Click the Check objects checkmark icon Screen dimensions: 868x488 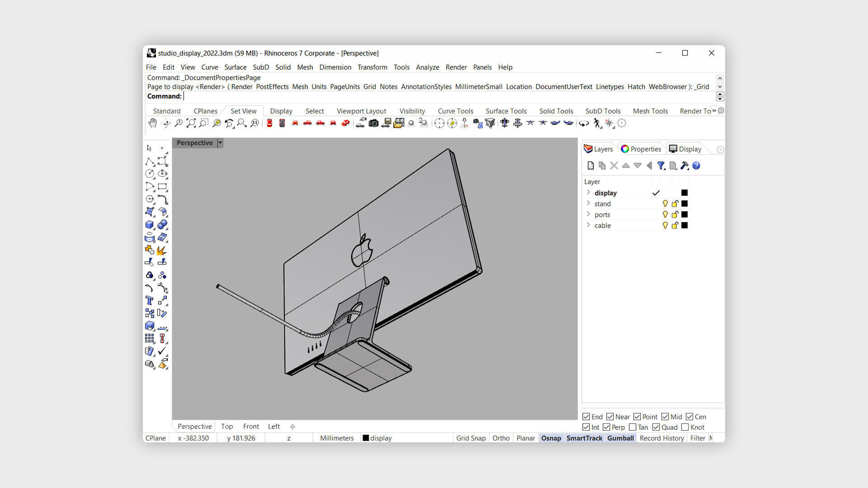point(162,351)
